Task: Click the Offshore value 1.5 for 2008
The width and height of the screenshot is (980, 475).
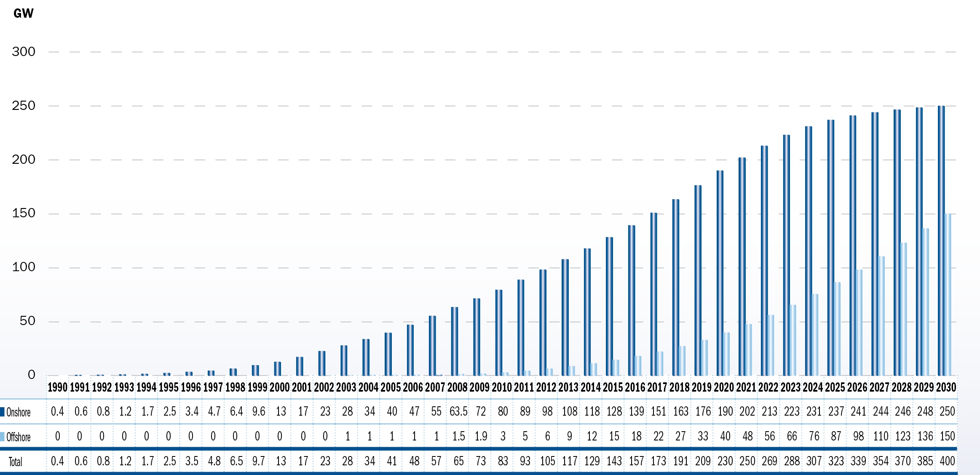Action: click(458, 436)
